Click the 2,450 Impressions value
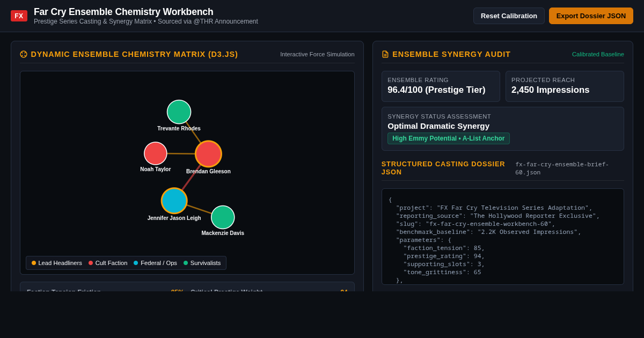644x338 pixels. 550,90
